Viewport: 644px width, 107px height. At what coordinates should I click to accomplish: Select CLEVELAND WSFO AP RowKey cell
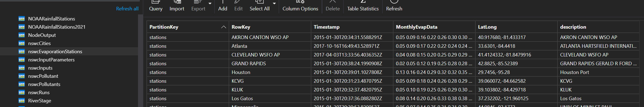click(x=270, y=55)
